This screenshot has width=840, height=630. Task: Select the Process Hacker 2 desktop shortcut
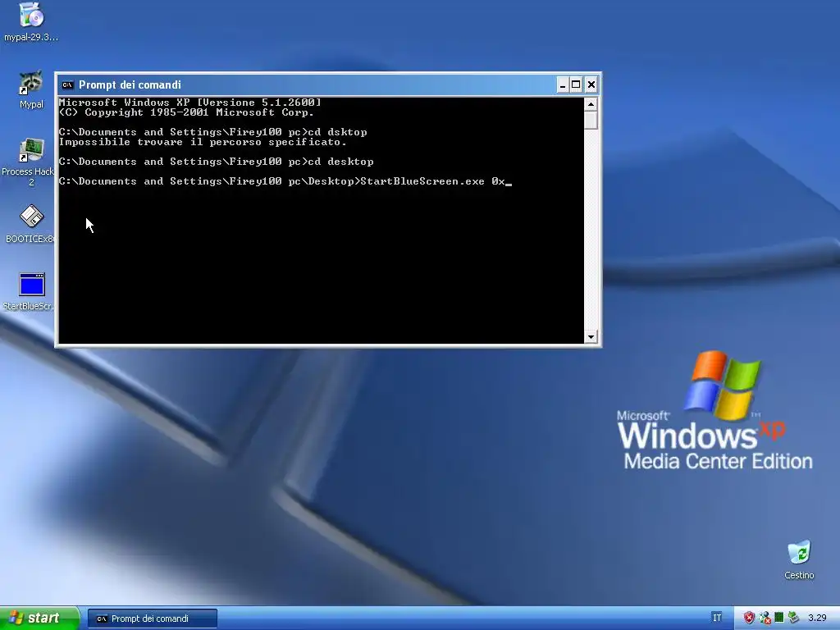[x=28, y=162]
